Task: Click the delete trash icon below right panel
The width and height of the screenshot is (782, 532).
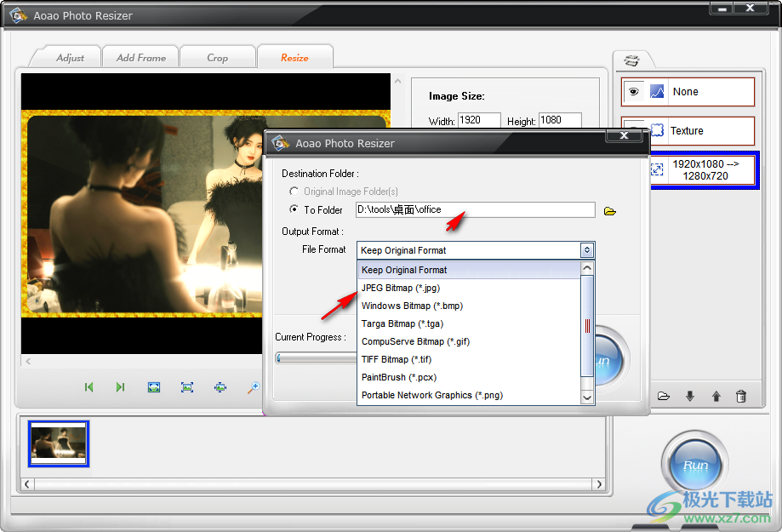Action: coord(740,396)
